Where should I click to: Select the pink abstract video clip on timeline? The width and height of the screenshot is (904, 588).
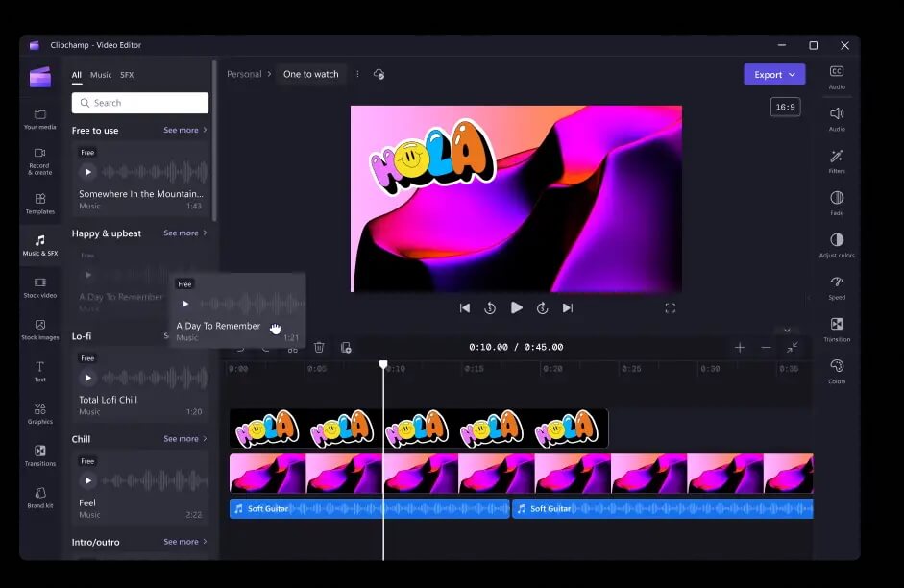coord(522,474)
